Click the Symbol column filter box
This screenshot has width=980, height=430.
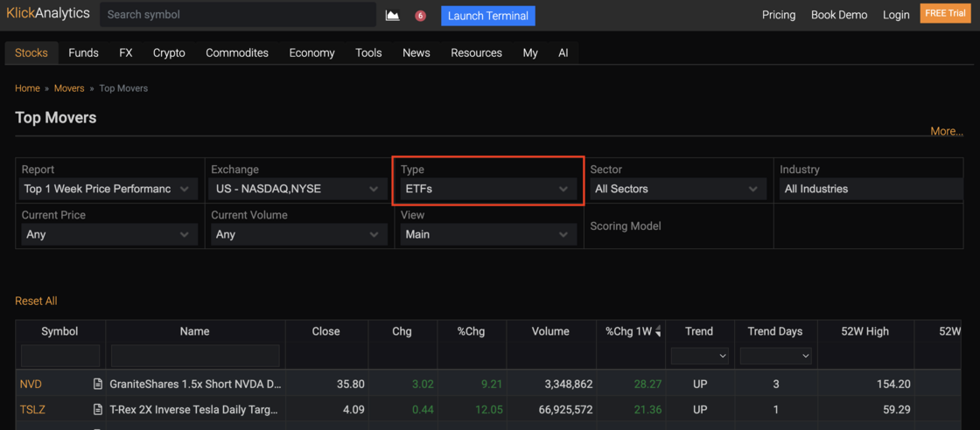(x=60, y=356)
